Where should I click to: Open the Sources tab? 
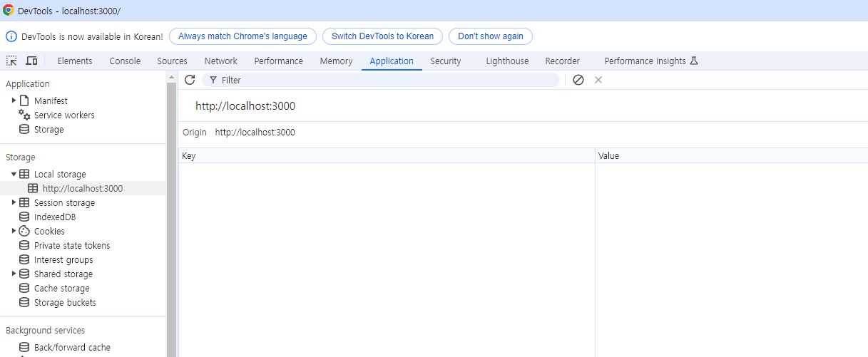(x=172, y=61)
